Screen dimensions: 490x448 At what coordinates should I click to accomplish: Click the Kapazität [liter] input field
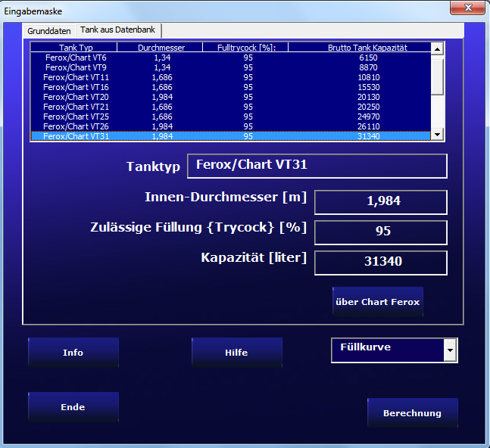point(381,263)
